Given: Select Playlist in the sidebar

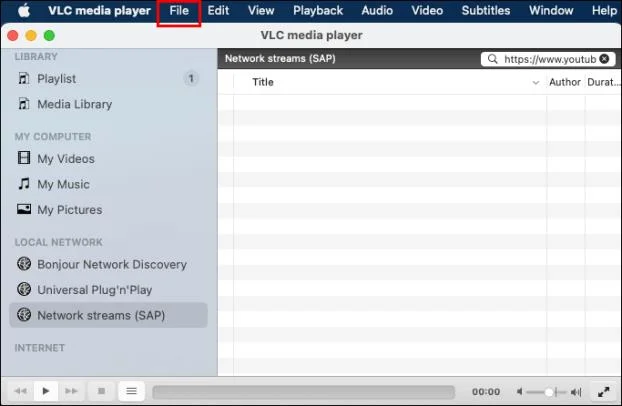Looking at the screenshot, I should (108, 79).
